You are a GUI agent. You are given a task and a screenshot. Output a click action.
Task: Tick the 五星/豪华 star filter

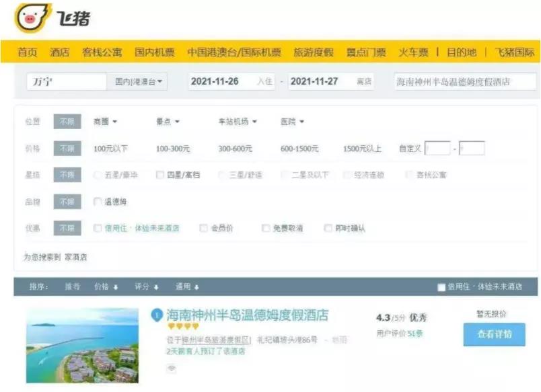point(97,175)
